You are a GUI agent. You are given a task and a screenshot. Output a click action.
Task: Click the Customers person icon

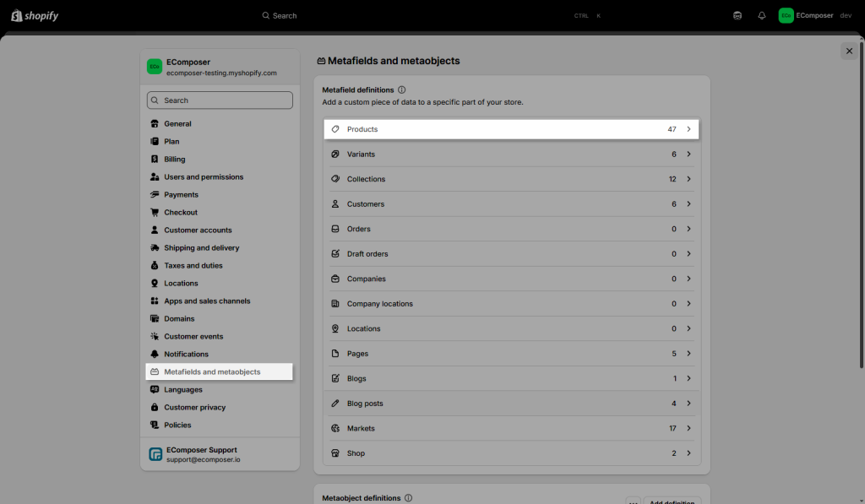point(335,204)
